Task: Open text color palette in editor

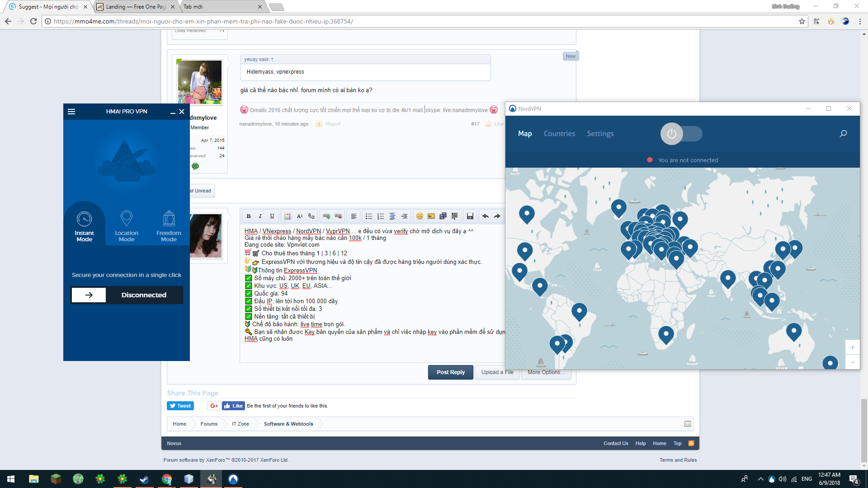Action: [x=288, y=216]
